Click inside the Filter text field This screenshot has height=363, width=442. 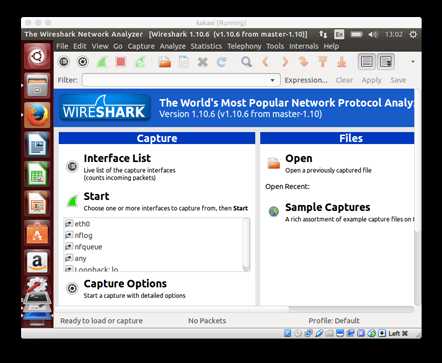177,80
